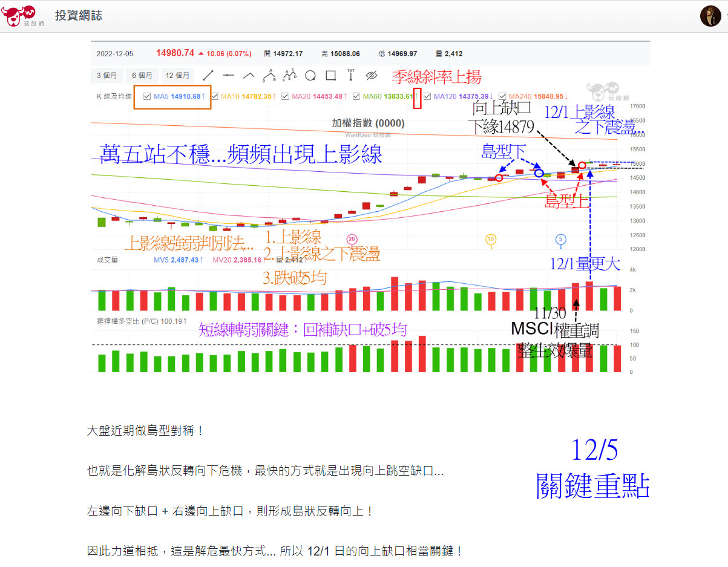728x567 pixels.
Task: Open the user profile avatar
Action: 710,16
